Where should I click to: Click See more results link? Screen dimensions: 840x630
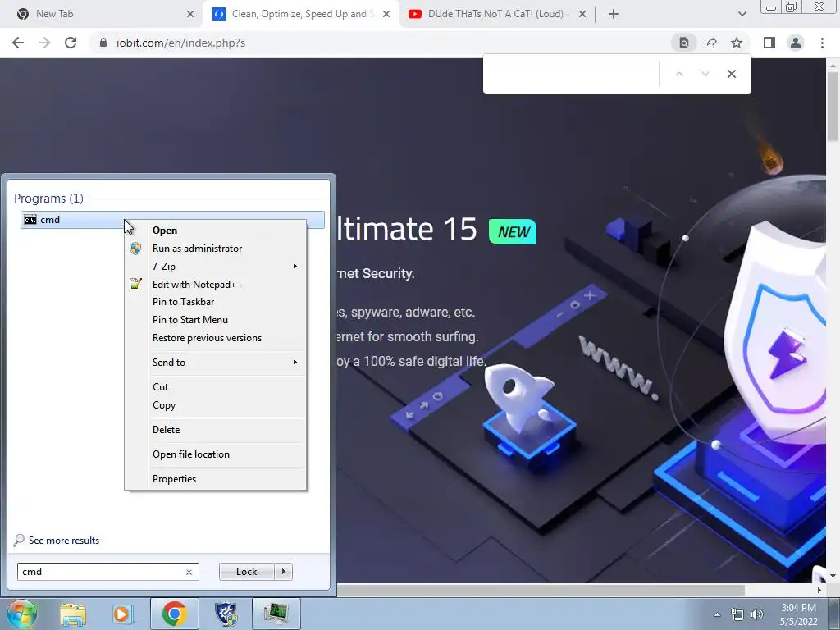pyautogui.click(x=64, y=541)
